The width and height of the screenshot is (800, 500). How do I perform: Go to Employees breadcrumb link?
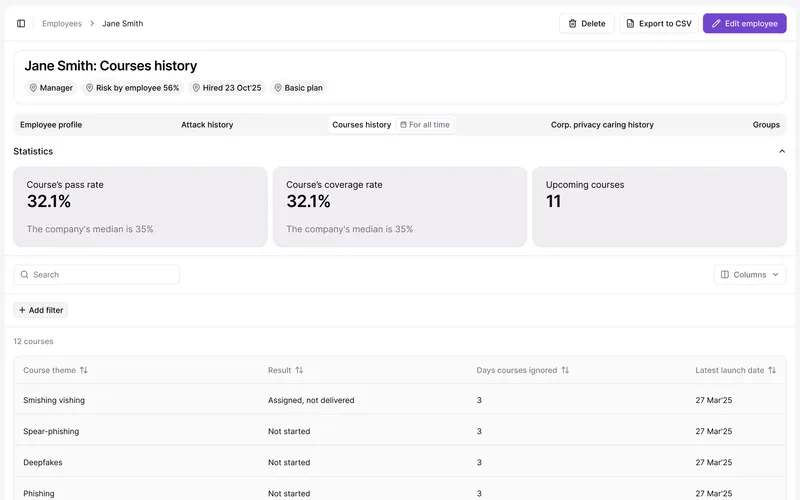(62, 23)
